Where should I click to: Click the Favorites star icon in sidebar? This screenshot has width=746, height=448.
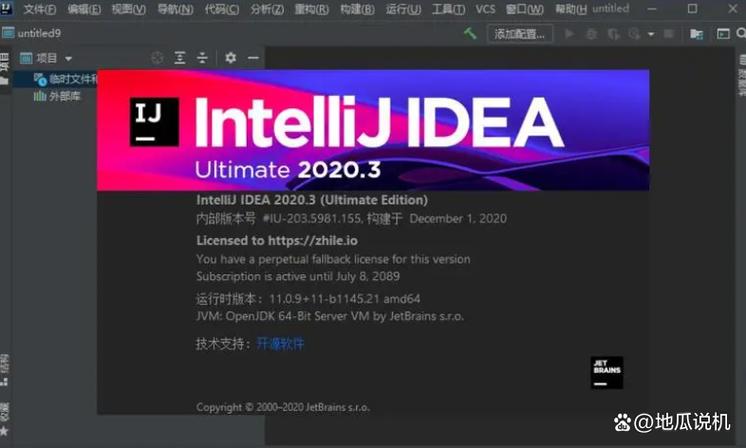coord(4,431)
